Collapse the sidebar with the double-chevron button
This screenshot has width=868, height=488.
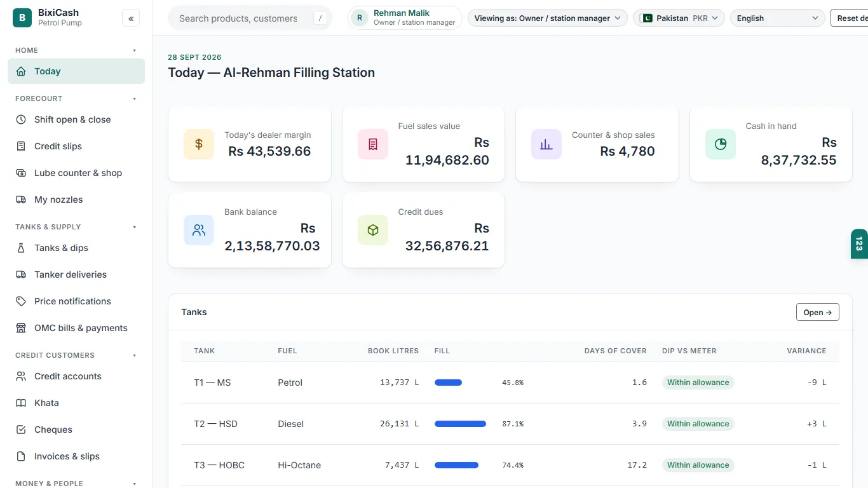click(131, 18)
